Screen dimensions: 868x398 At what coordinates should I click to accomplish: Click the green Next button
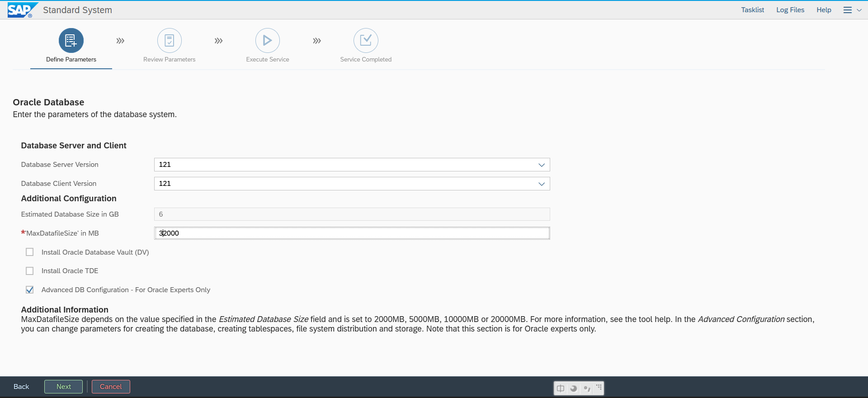[x=63, y=387]
